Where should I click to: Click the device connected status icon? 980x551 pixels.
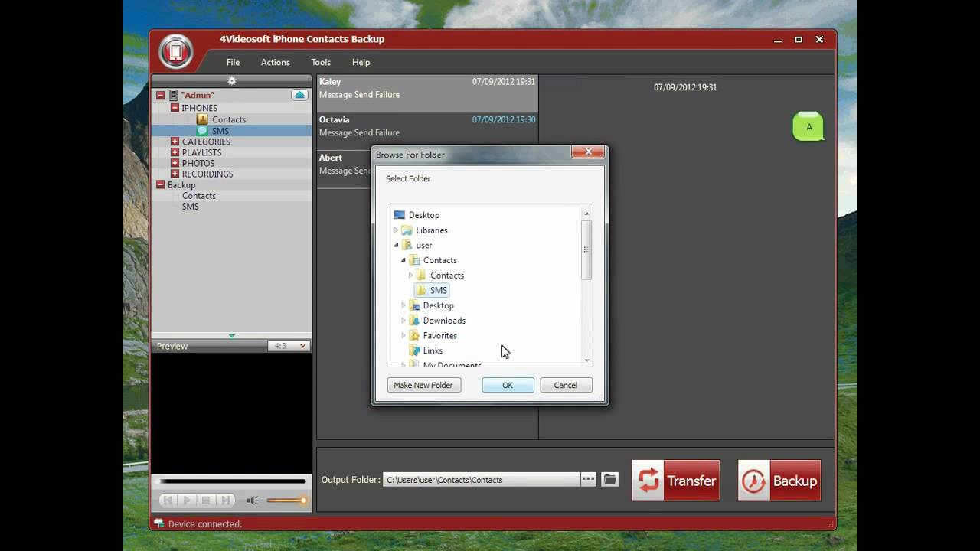158,523
